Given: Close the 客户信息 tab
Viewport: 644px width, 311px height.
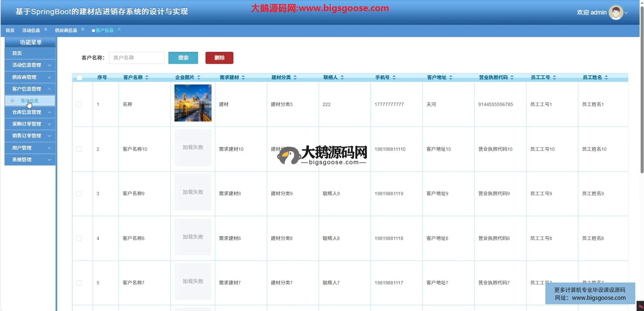Looking at the screenshot, I should 119,29.
